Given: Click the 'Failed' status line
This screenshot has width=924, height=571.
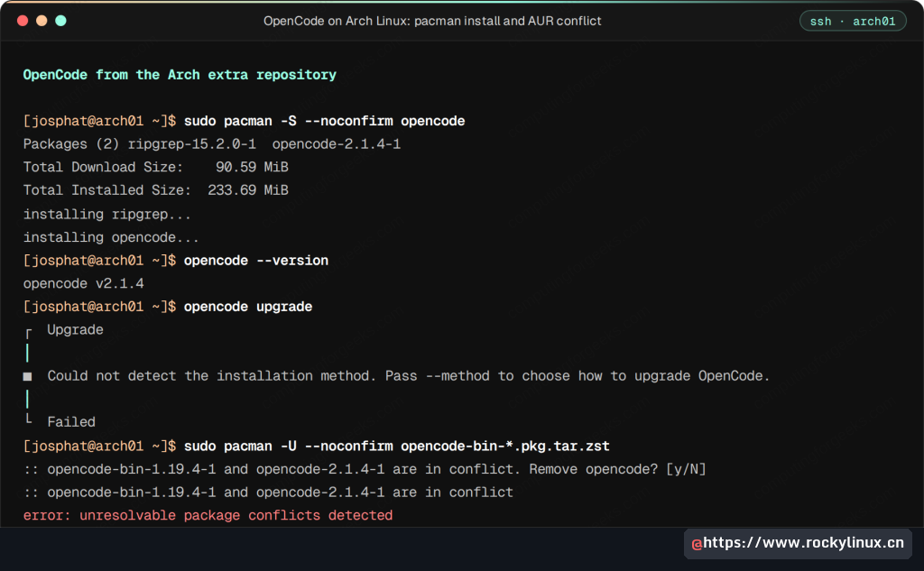Looking at the screenshot, I should pyautogui.click(x=70, y=422).
